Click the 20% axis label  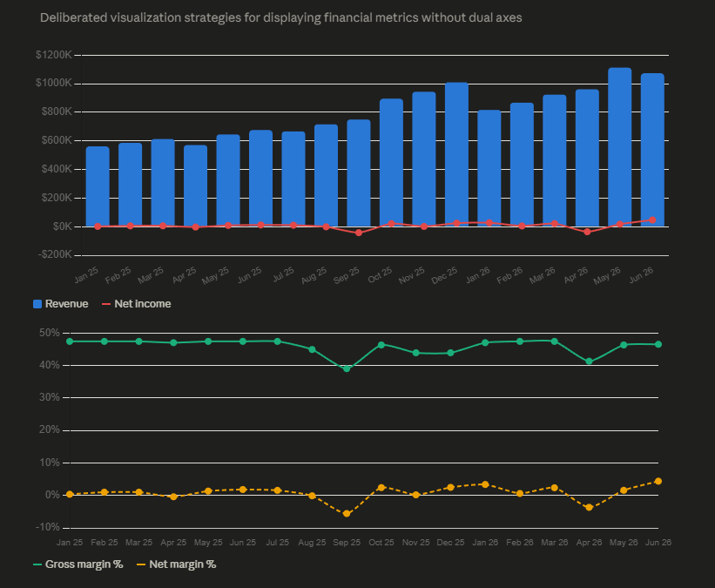click(50, 429)
